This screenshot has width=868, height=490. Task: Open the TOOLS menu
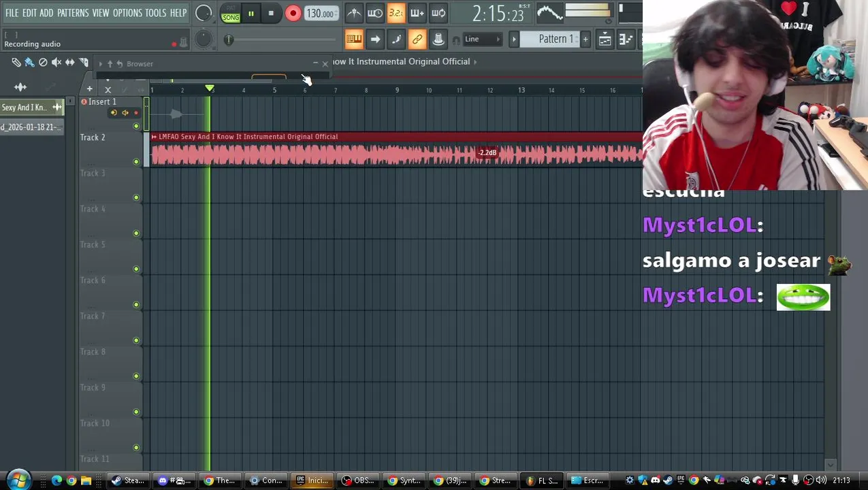[156, 13]
